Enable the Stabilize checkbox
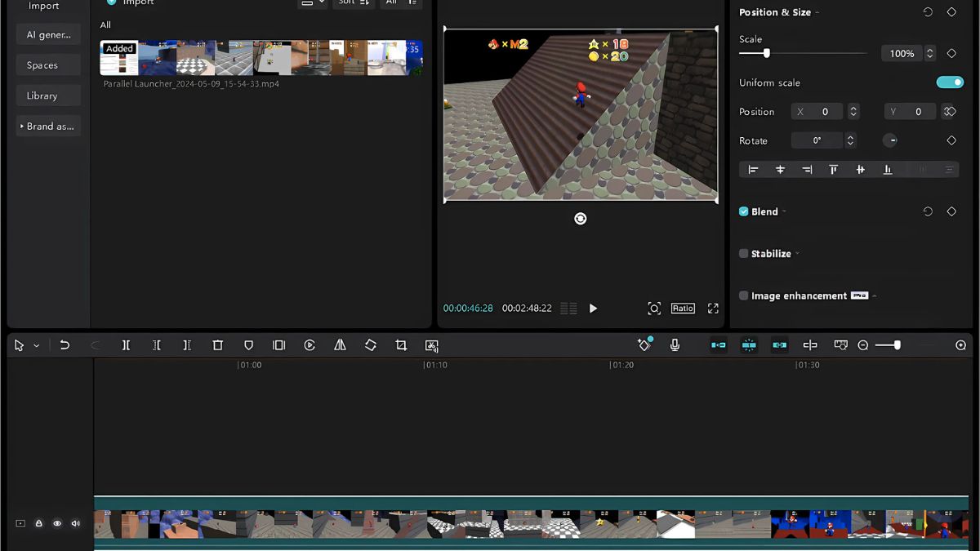The image size is (980, 551). [x=743, y=254]
